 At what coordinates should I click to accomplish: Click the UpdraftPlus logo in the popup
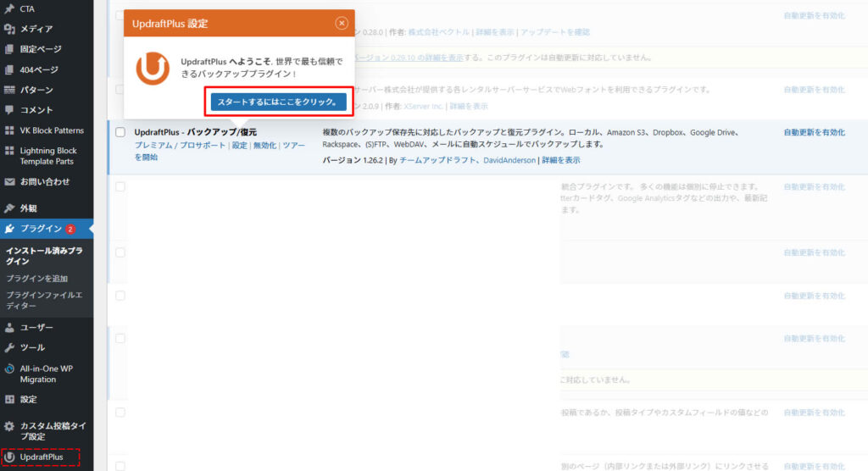153,68
